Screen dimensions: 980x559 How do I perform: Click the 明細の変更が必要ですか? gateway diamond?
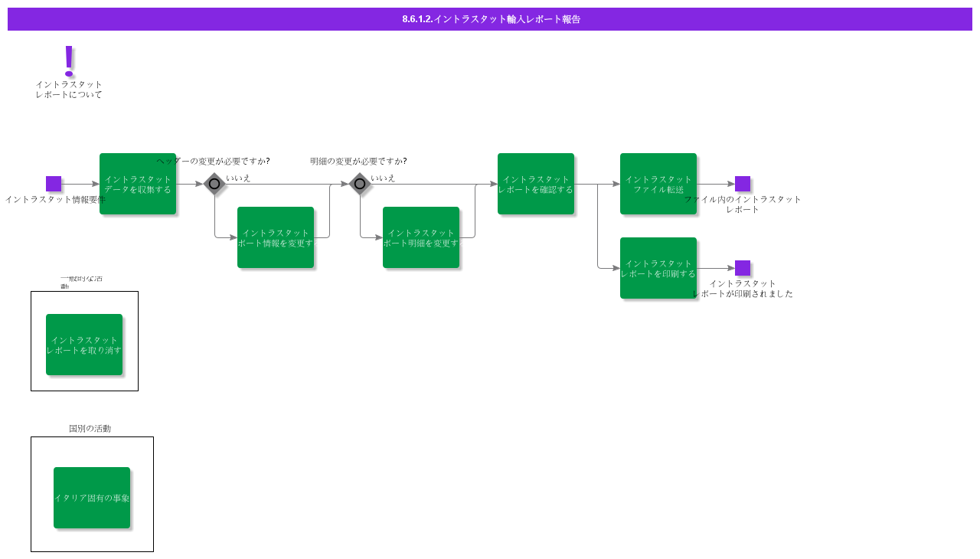coord(360,184)
